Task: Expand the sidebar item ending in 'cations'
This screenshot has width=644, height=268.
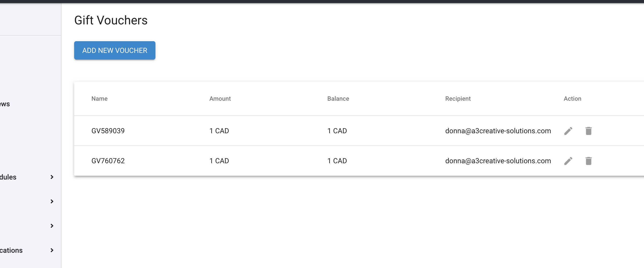Action: [x=52, y=250]
